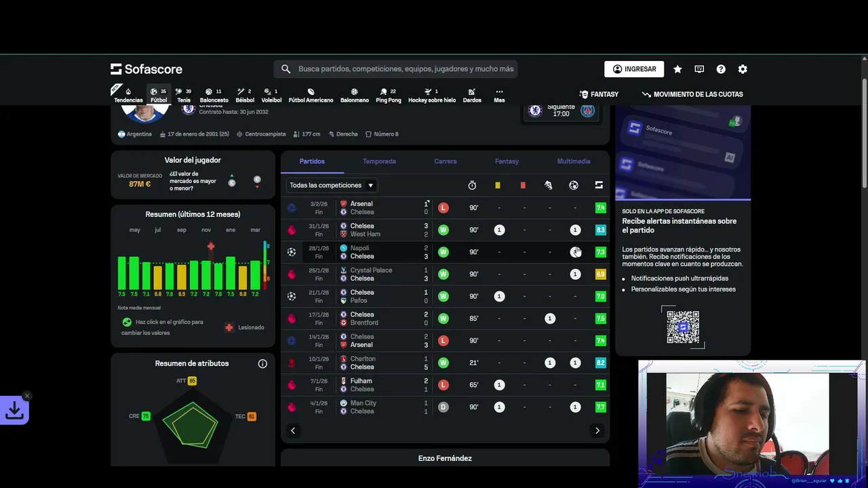Open the Mas more sports menu
868x488 pixels.
(x=499, y=95)
